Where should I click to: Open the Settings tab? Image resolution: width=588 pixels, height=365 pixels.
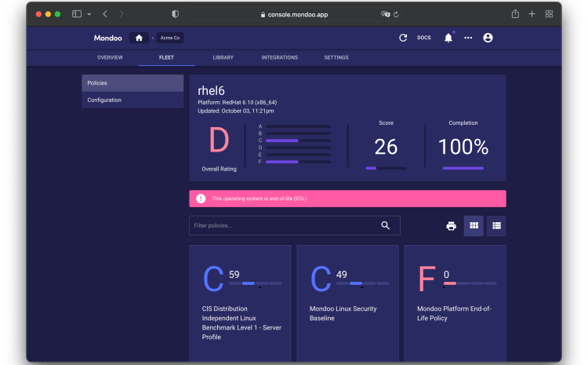pos(336,57)
